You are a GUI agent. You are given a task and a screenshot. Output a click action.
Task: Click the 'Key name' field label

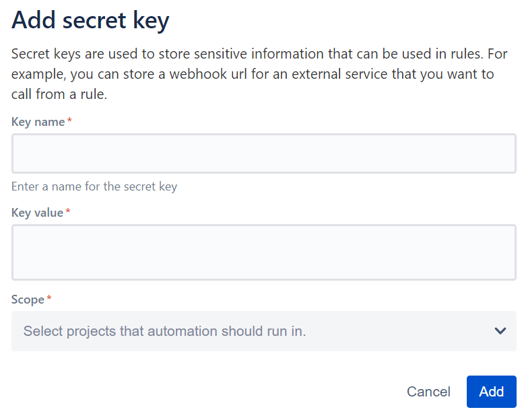38,122
